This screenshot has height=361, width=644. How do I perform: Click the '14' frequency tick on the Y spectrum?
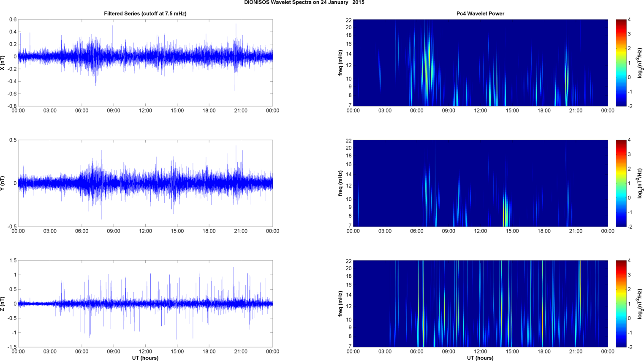pos(348,175)
